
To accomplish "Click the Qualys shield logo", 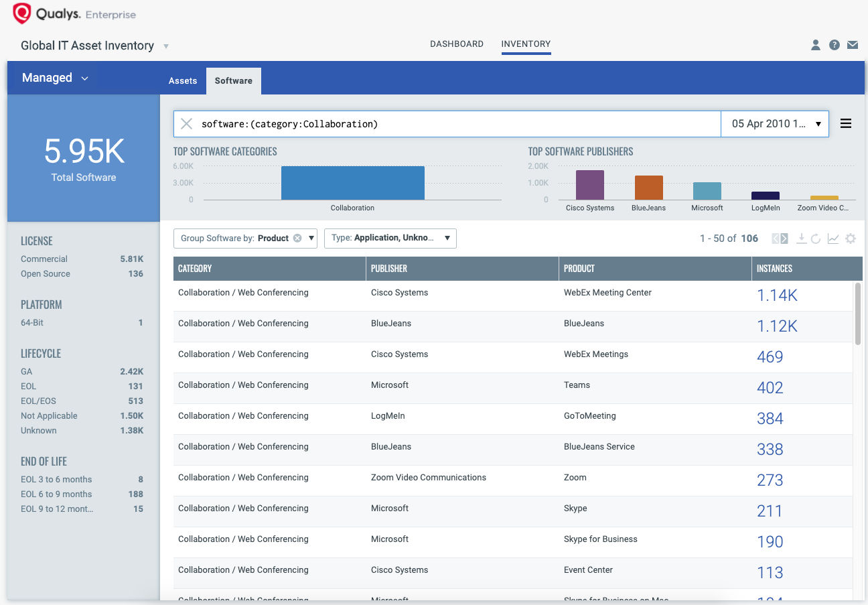I will [22, 13].
